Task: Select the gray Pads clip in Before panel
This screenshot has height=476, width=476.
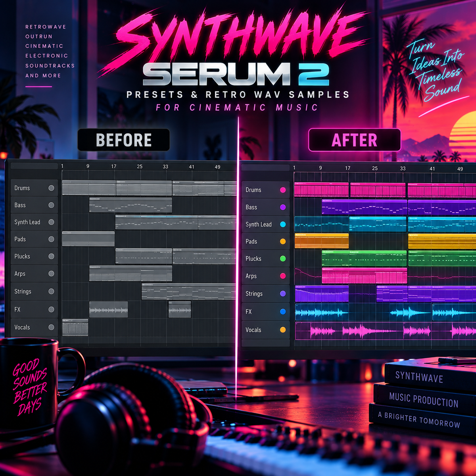Action: pos(88,239)
